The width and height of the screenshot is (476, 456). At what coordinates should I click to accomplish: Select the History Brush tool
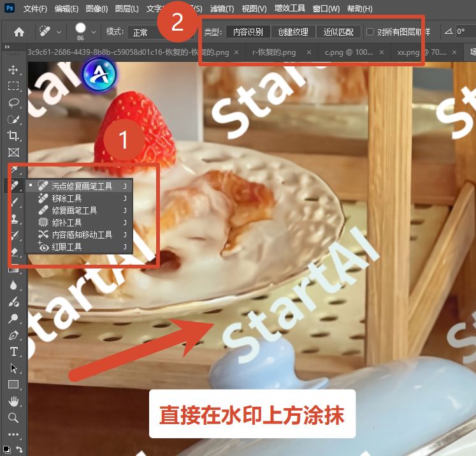click(15, 235)
